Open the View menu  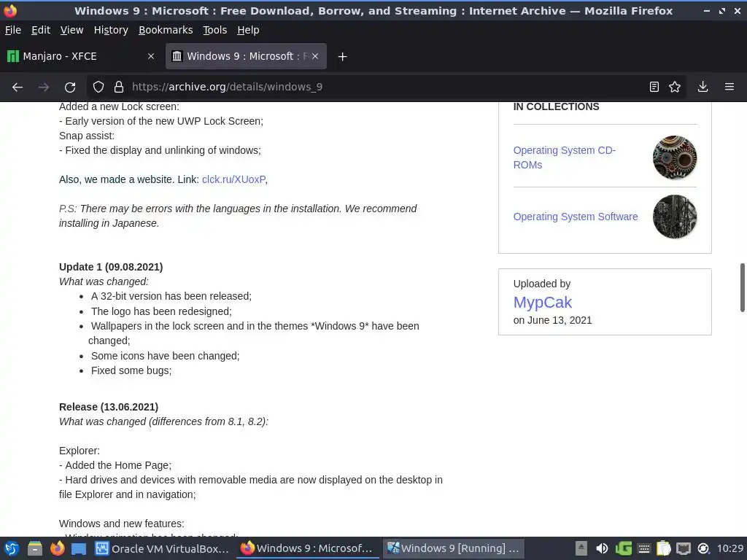click(x=71, y=30)
